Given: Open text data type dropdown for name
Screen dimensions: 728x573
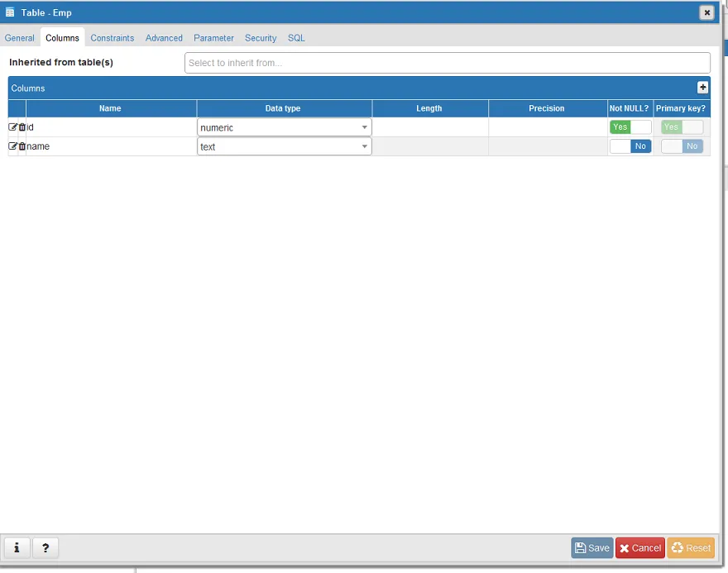Looking at the screenshot, I should (x=284, y=146).
